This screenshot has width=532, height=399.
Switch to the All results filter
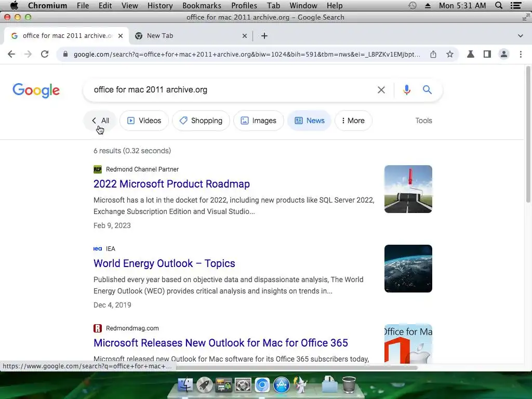(x=100, y=121)
